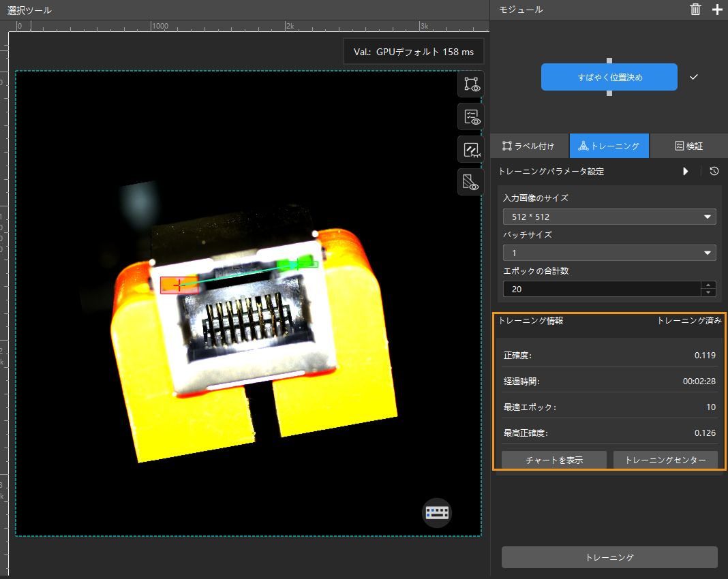Toggle checklist result visibility icon
The width and height of the screenshot is (728, 579).
[471, 117]
